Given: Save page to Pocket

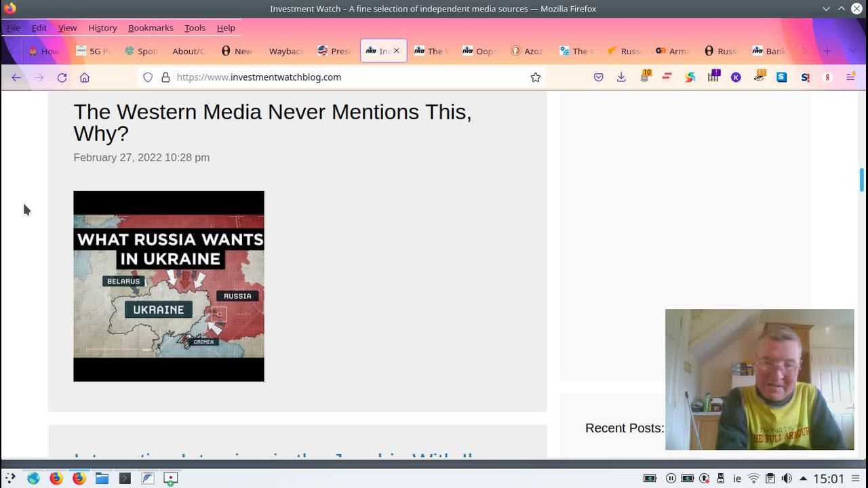Looking at the screenshot, I should pos(598,77).
